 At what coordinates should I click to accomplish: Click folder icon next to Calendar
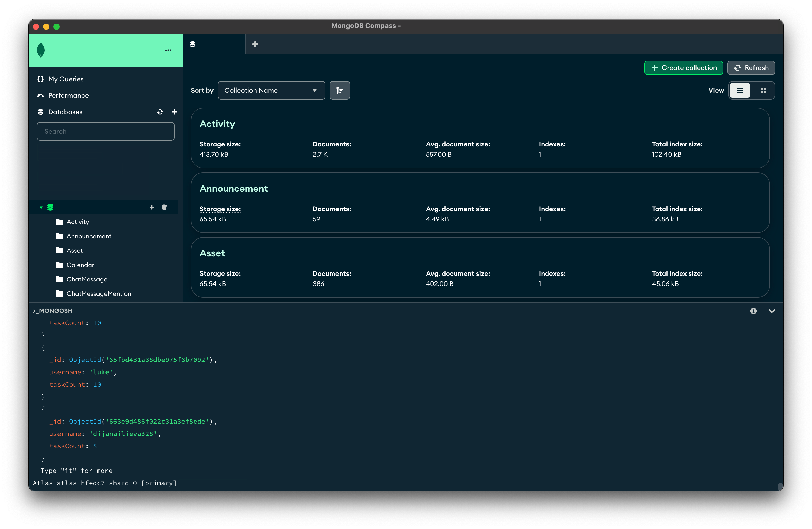coord(59,265)
